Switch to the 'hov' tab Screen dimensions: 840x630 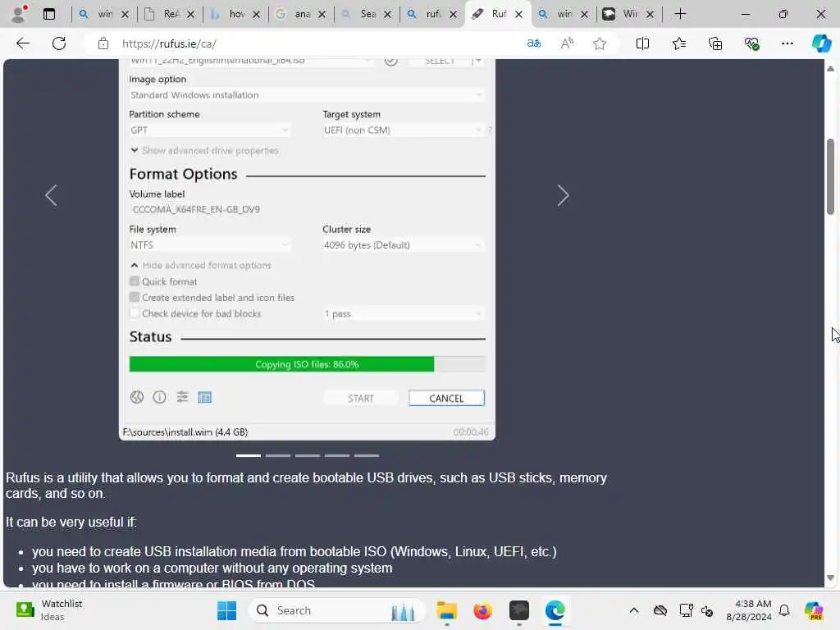click(x=235, y=14)
